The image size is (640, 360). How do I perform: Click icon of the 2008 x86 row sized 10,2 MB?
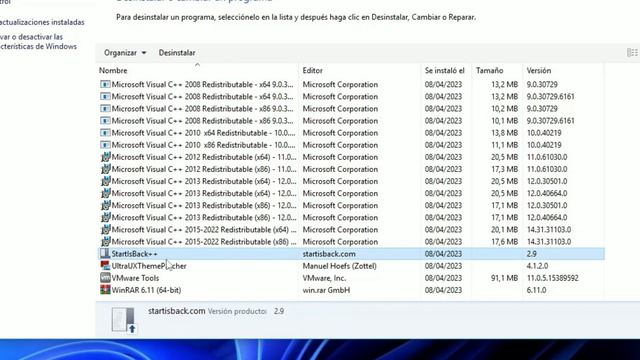coord(105,109)
